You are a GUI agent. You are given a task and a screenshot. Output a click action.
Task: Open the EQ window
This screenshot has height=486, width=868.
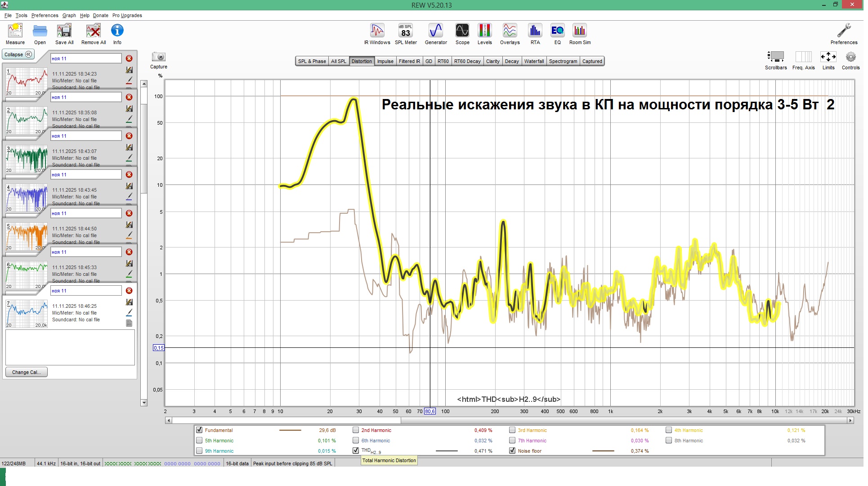click(x=557, y=31)
